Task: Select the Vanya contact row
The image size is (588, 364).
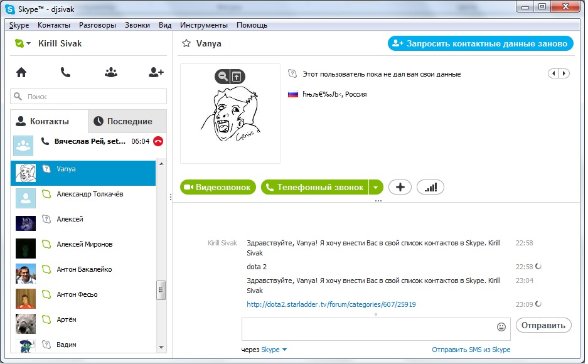Action: (83, 173)
